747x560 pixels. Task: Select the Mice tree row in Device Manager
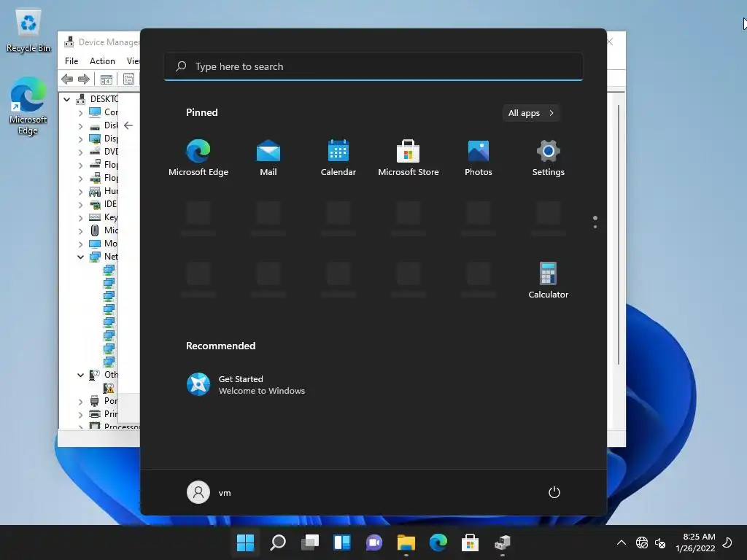(104, 230)
